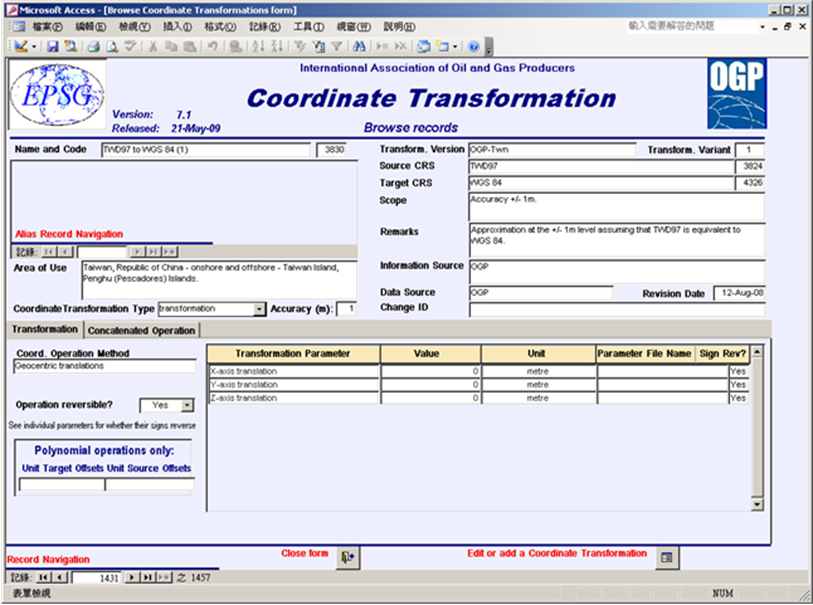The image size is (813, 605).
Task: Click the parameter table scroll down arrow
Action: coord(758,504)
